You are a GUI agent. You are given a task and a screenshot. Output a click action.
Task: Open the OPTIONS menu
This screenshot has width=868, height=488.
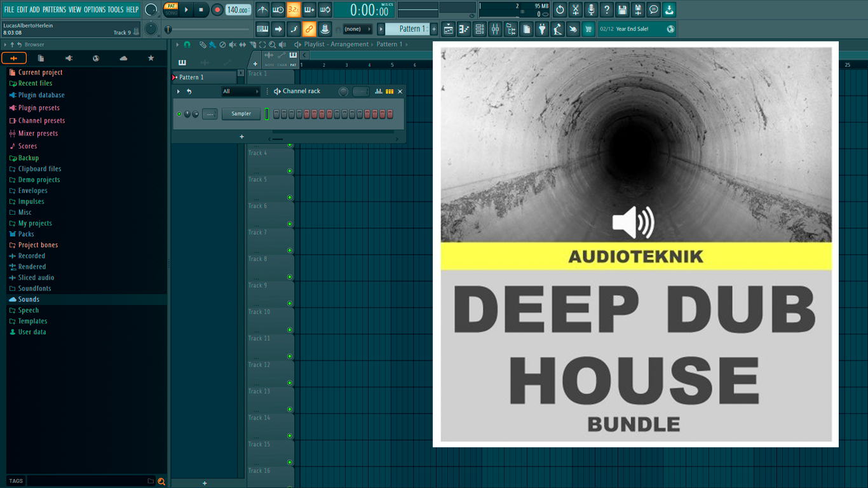(95, 10)
